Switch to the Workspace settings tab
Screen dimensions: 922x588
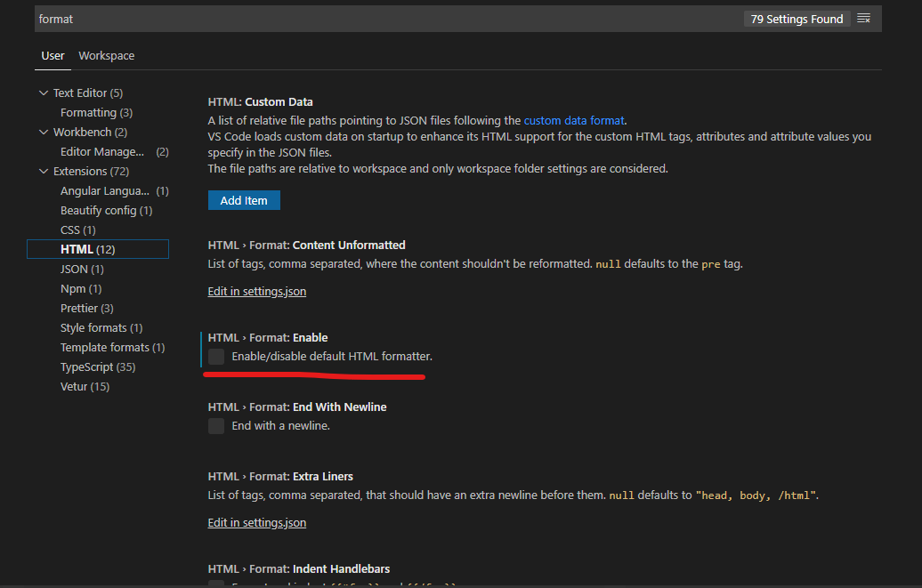106,55
